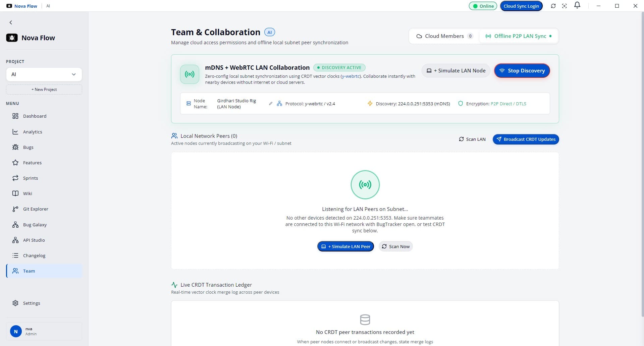Click the screenshot capture icon in title bar
Image resolution: width=644 pixels, height=346 pixels.
[565, 6]
